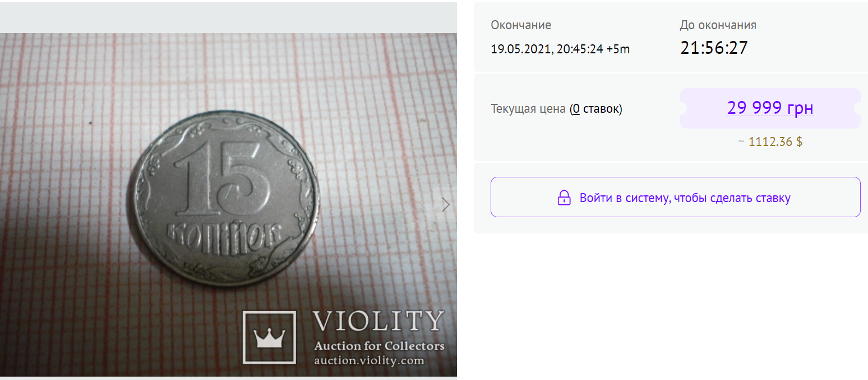This screenshot has height=380, width=868.
Task: Click Войти в систему, чтобы сделать ставку
Action: 685,198
